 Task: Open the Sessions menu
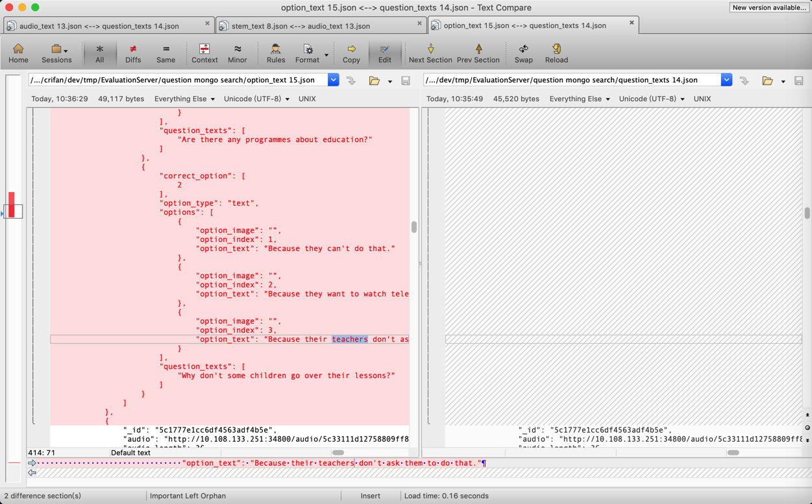[56, 53]
